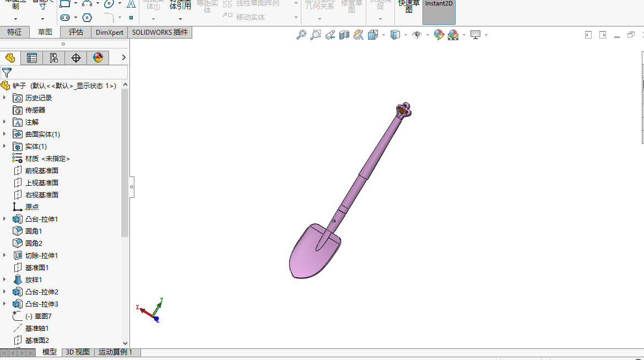Image resolution: width=644 pixels, height=360 pixels.
Task: Open the SOLIDWORKS 插件 tab
Action: 160,32
